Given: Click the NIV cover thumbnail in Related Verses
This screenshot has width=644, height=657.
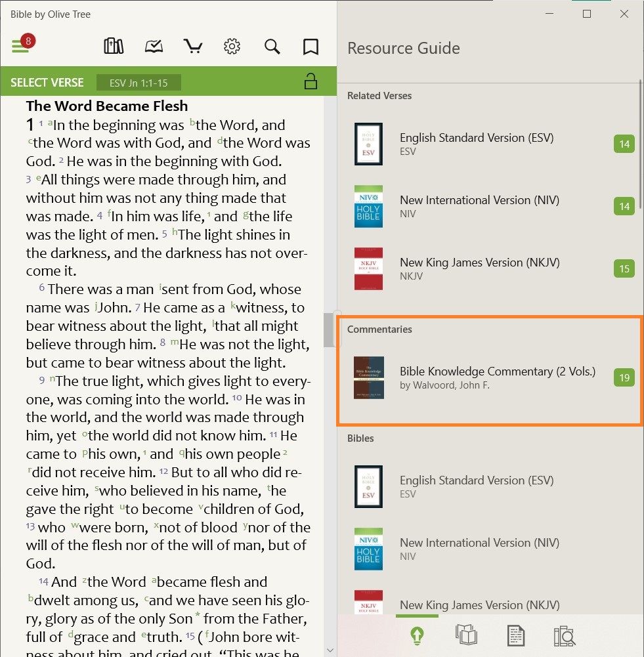Looking at the screenshot, I should [369, 206].
